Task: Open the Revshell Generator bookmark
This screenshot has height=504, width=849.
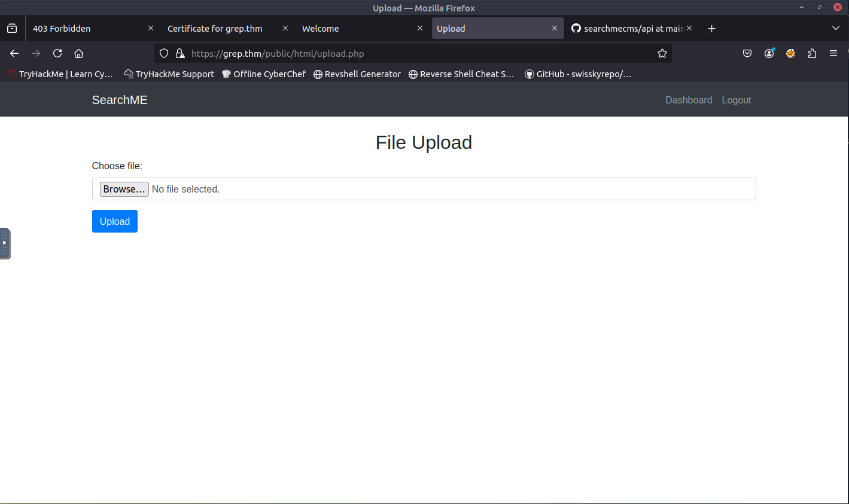Action: (357, 74)
